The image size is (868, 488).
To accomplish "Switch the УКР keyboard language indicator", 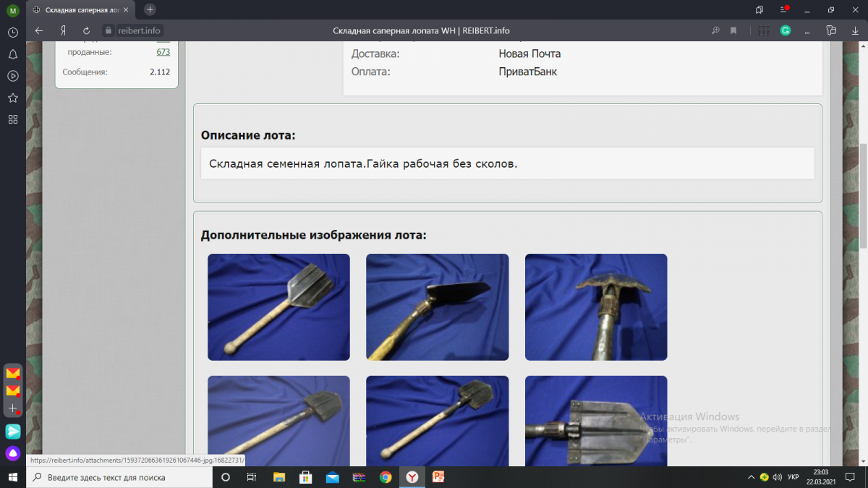I will point(793,477).
